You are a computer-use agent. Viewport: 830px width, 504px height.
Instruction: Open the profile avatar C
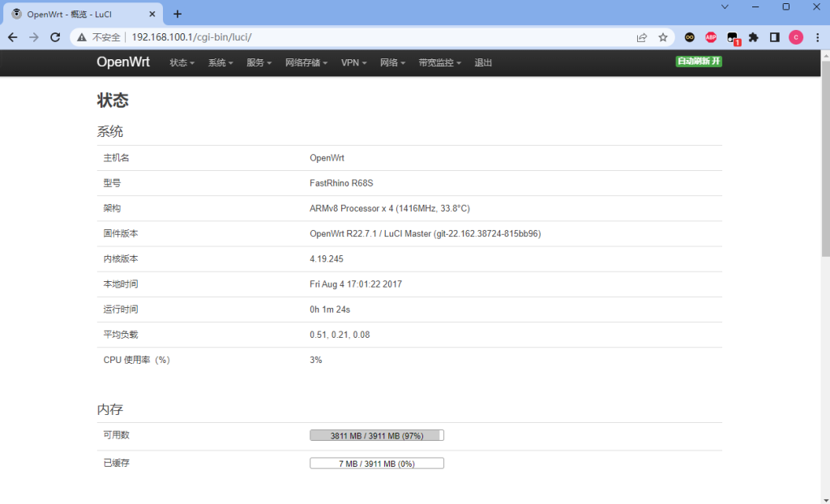click(x=796, y=37)
